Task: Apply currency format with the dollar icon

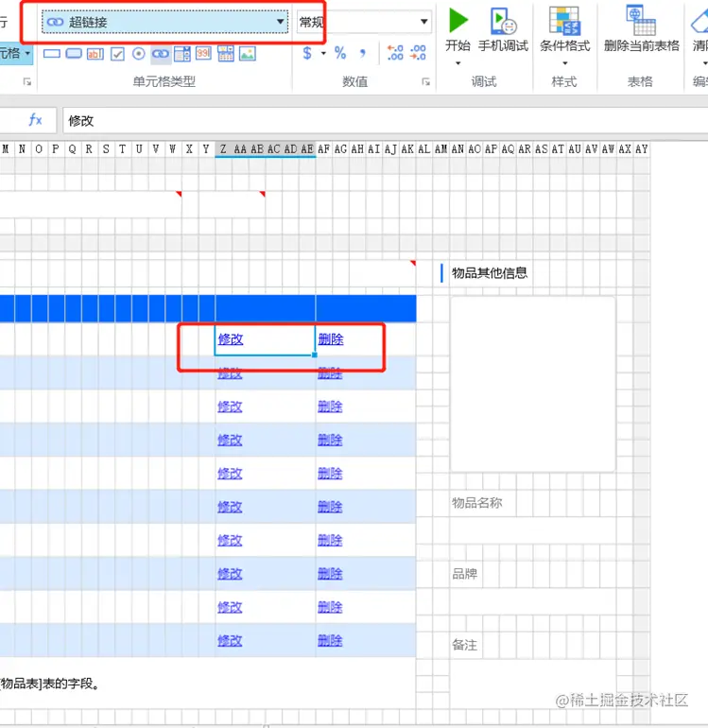Action: [x=307, y=53]
